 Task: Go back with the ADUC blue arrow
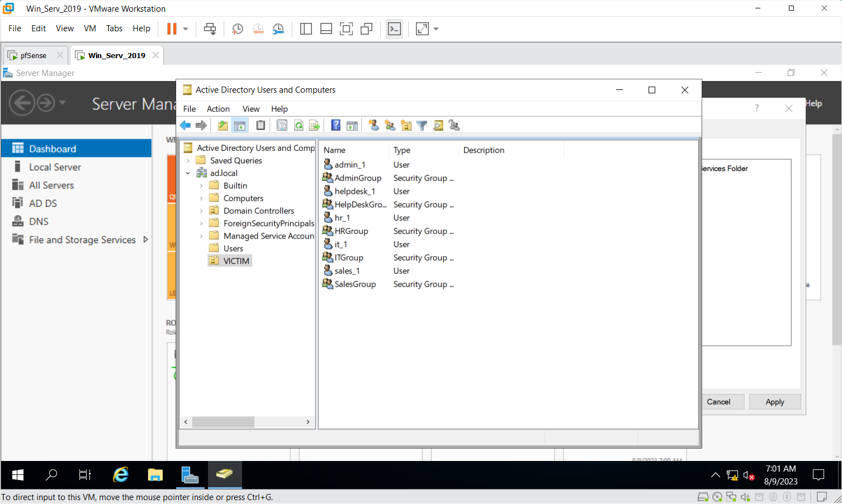[x=186, y=125]
